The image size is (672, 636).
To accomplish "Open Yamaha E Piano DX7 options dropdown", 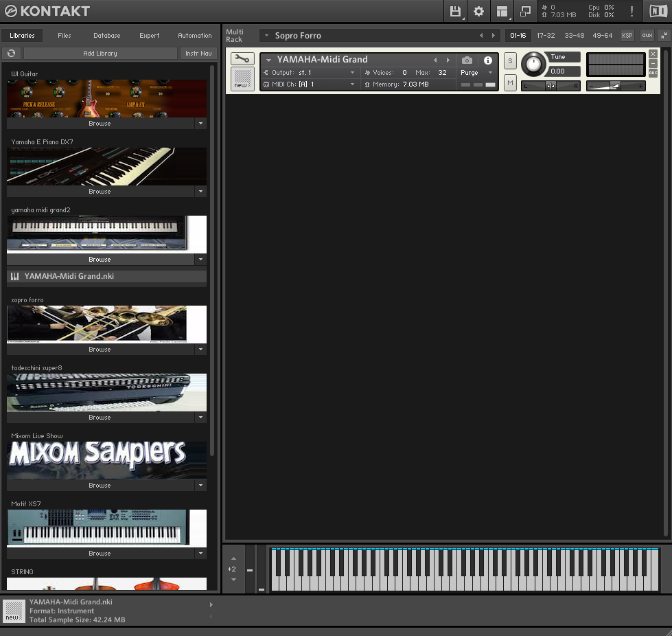I will click(x=200, y=191).
